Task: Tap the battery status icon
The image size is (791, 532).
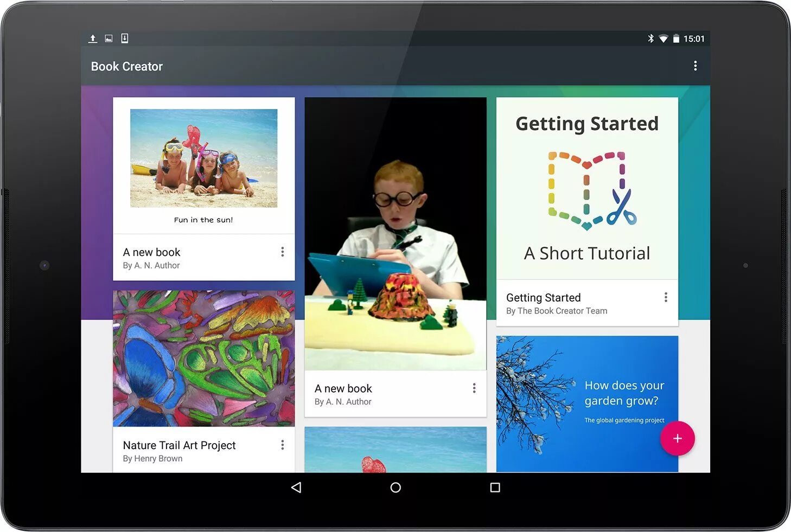Action: pos(676,39)
